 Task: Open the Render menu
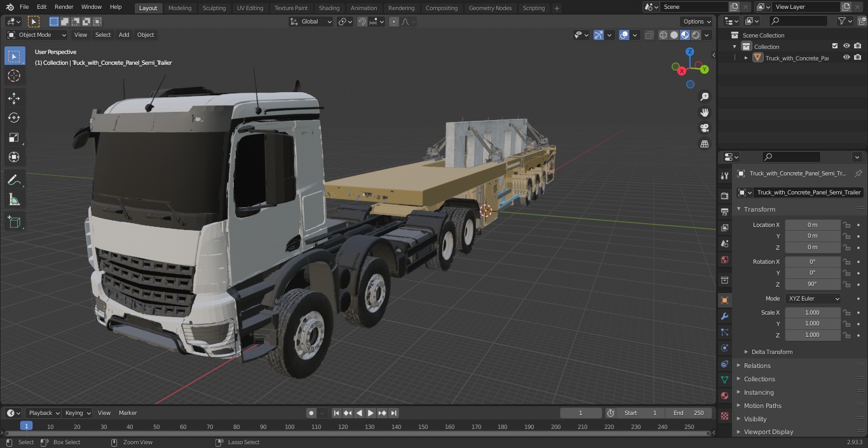64,7
